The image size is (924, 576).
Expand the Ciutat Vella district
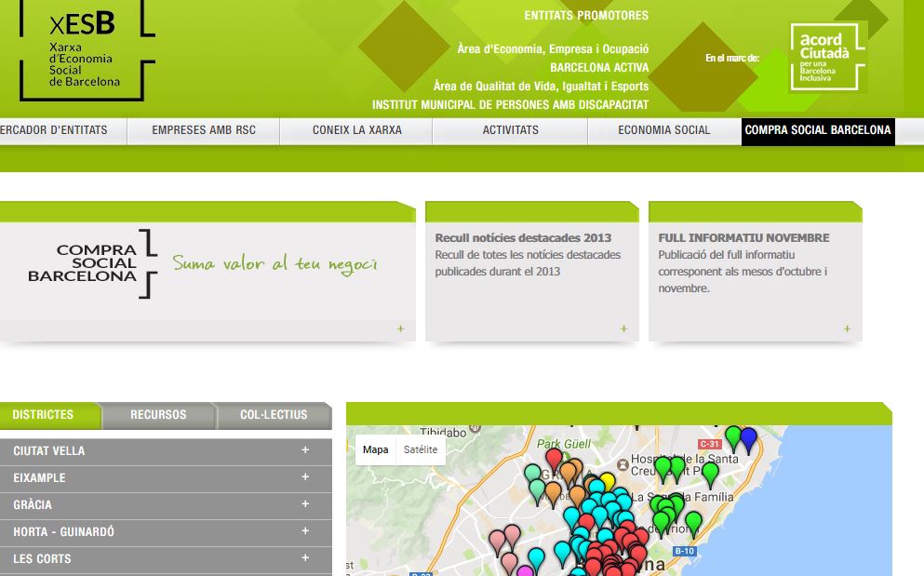tap(166, 451)
